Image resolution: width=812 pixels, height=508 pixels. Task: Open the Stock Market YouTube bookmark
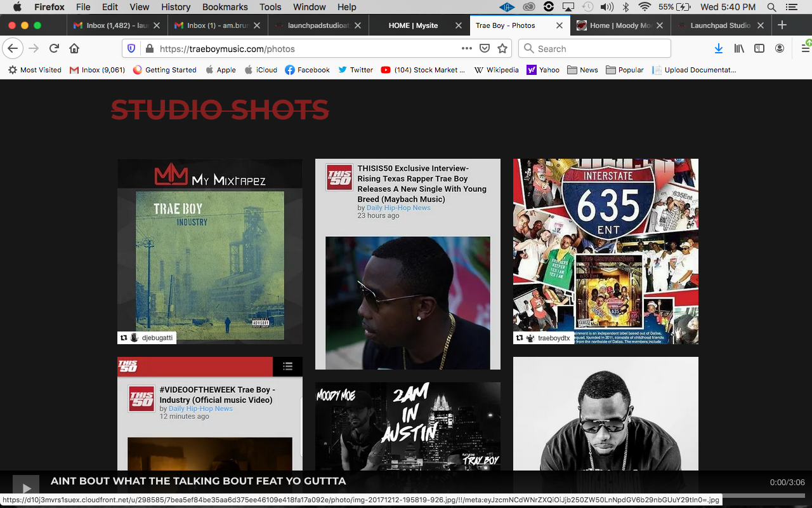click(422, 70)
